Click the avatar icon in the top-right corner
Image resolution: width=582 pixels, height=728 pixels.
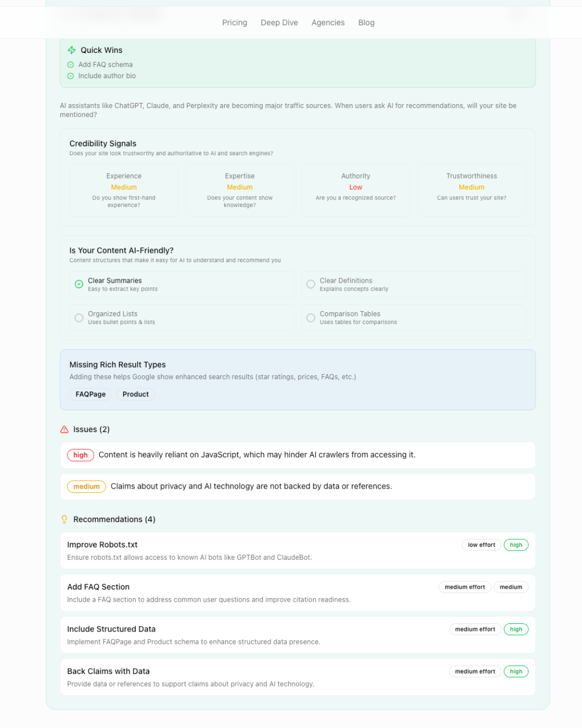(517, 15)
